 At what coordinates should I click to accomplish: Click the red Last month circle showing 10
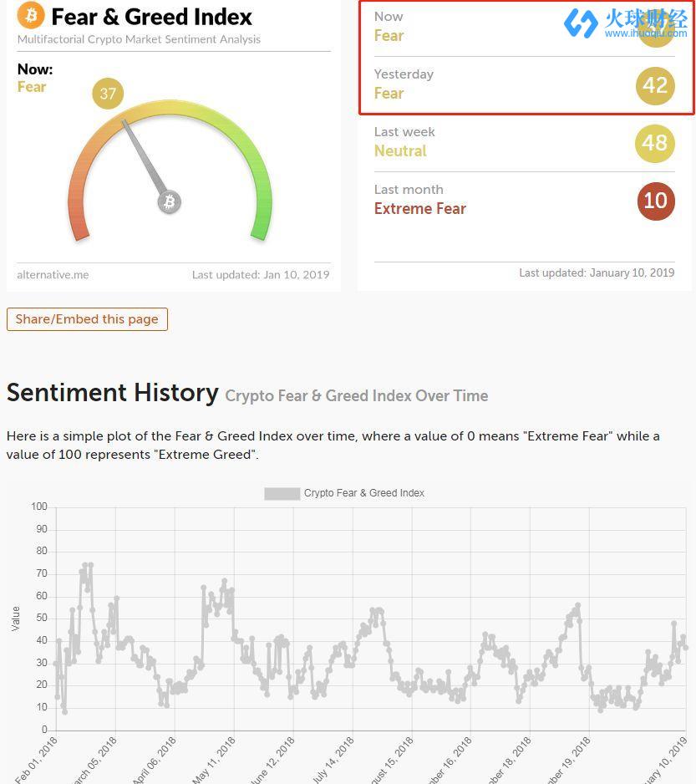655,201
